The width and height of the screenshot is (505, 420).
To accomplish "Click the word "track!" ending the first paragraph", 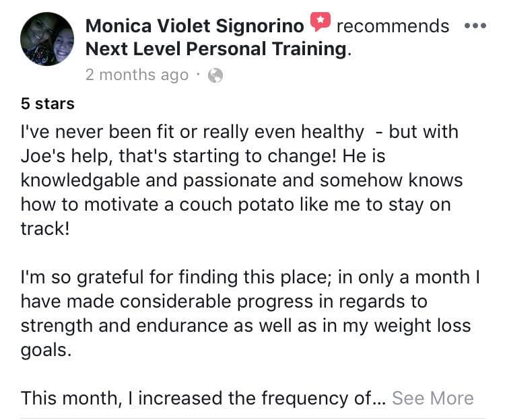I will tap(46, 230).
